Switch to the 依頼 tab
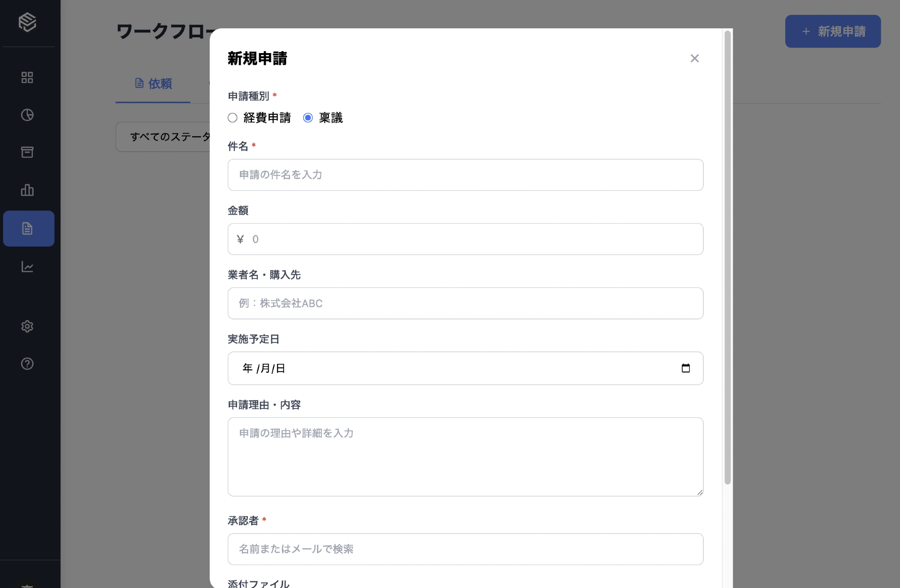 pyautogui.click(x=153, y=84)
